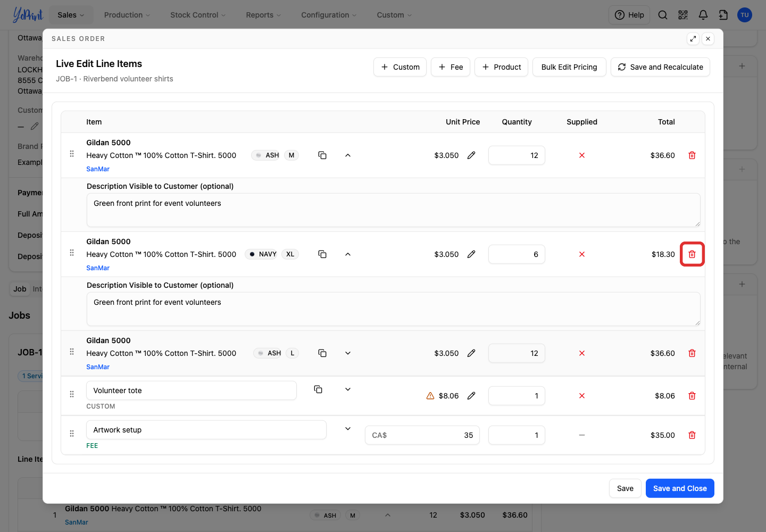Edit the Volunteer tote unit price
This screenshot has width=766, height=532.
tap(471, 396)
